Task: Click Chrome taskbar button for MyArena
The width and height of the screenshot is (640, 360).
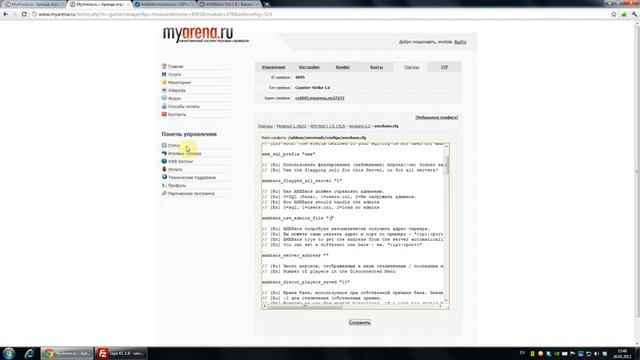Action: tap(67, 353)
